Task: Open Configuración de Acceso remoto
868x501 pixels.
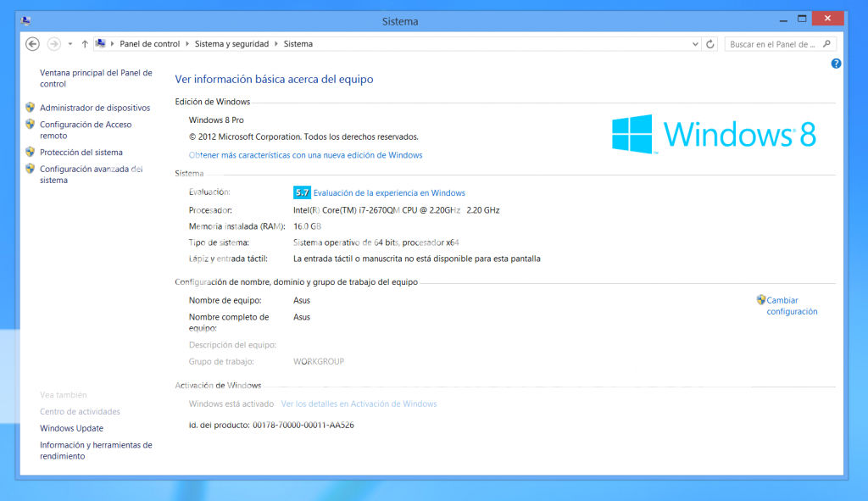Action: tap(86, 130)
